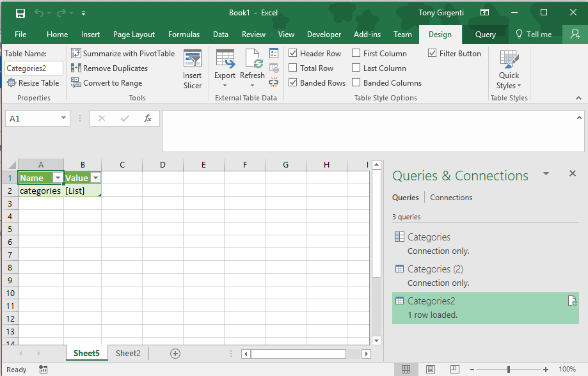Click the Tell me search box
The width and height of the screenshot is (588, 376).
[534, 35]
